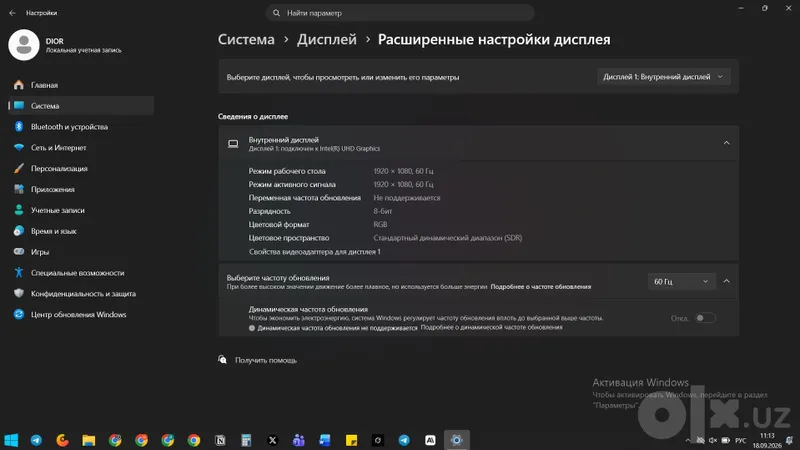Open the Дисплей 1 selection dropdown
800x450 pixels.
(x=663, y=77)
